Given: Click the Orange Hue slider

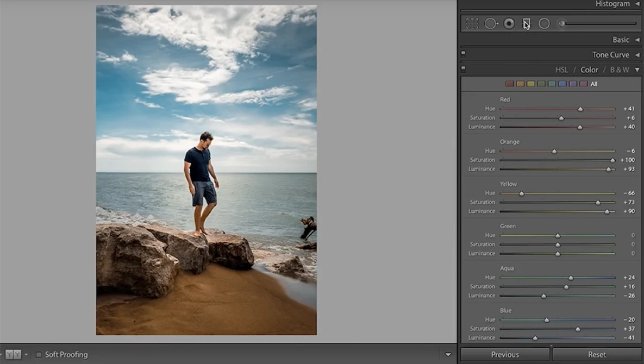Looking at the screenshot, I should coord(558,152).
